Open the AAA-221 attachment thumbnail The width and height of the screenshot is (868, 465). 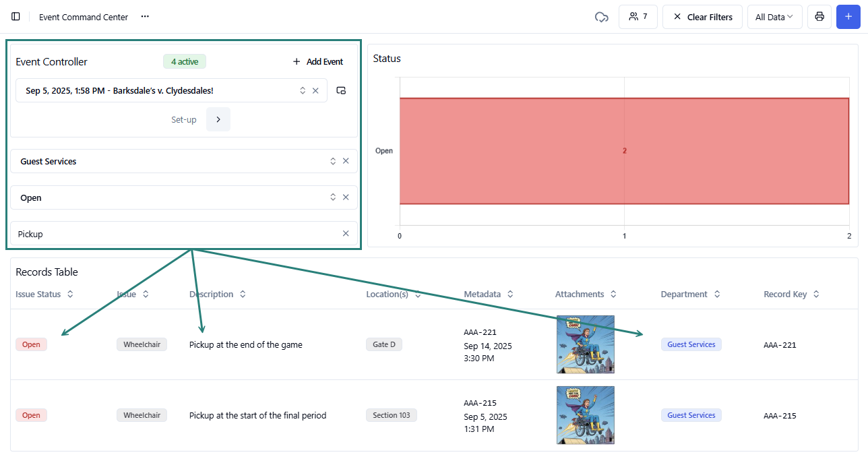(x=585, y=344)
